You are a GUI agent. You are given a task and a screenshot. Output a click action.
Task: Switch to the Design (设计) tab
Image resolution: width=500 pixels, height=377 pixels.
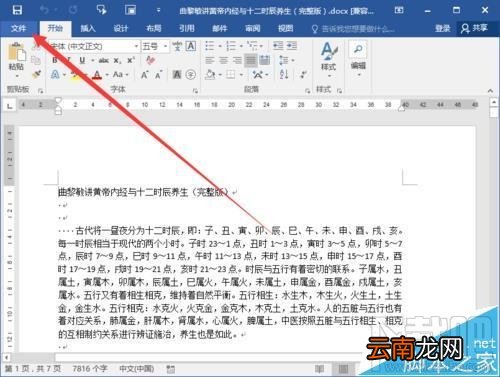[121, 28]
